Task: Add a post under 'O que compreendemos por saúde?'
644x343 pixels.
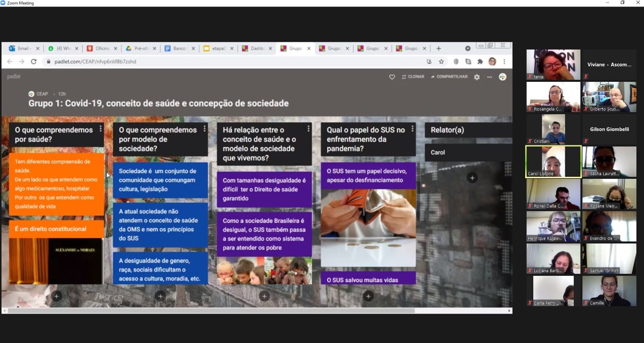Action: coord(57,296)
